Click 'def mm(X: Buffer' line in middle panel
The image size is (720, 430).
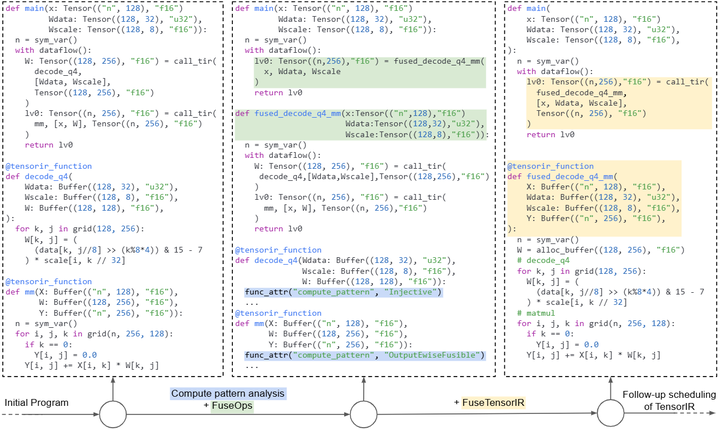(x=321, y=323)
